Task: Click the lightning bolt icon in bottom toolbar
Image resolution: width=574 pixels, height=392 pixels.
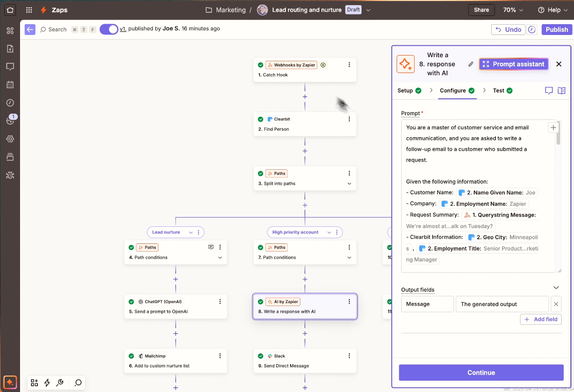Action: pyautogui.click(x=47, y=383)
